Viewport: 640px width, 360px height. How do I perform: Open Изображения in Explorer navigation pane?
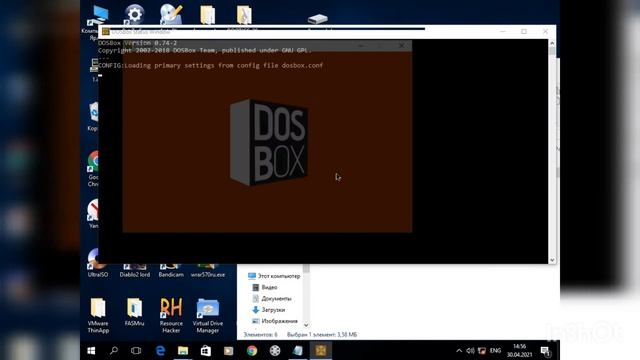[275, 321]
